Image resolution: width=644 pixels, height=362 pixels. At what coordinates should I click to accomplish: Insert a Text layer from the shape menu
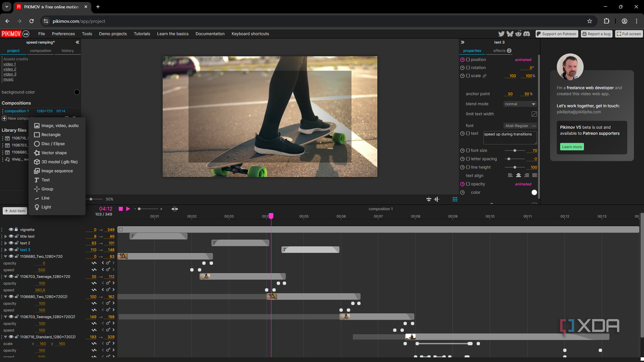(46, 180)
